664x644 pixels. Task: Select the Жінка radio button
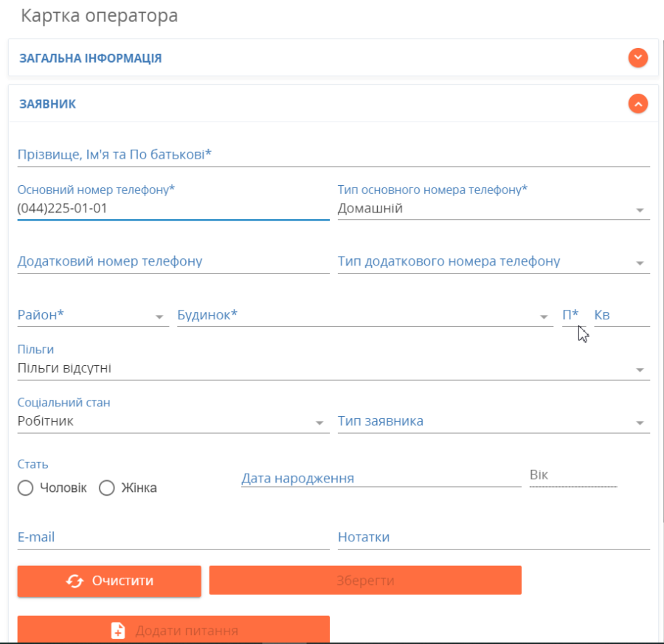pyautogui.click(x=107, y=488)
